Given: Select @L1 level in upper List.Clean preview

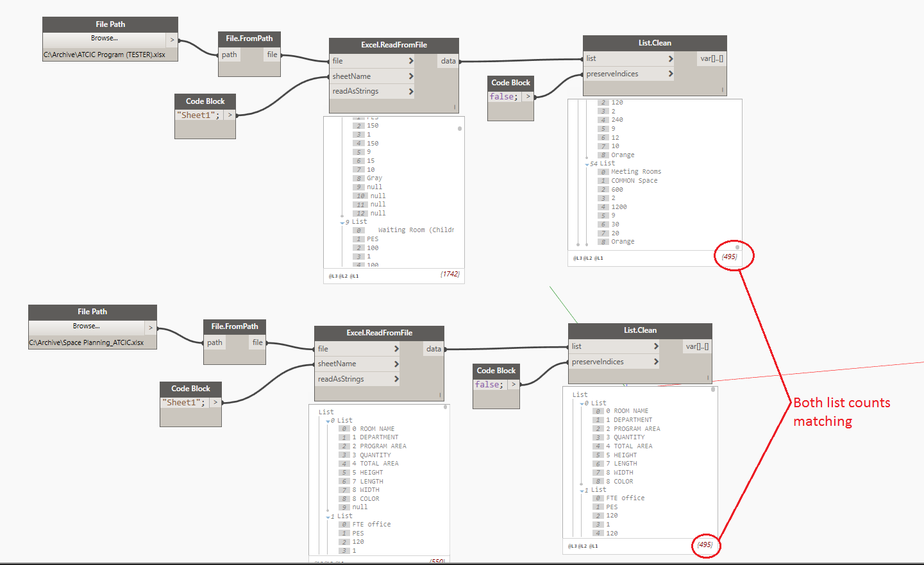Looking at the screenshot, I should [599, 258].
